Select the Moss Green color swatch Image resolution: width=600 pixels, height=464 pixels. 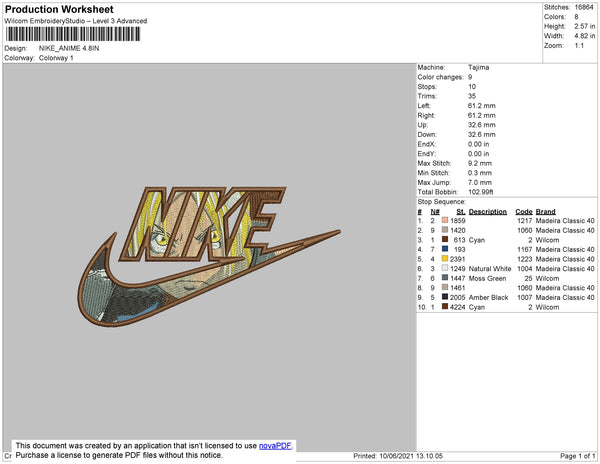(445, 278)
